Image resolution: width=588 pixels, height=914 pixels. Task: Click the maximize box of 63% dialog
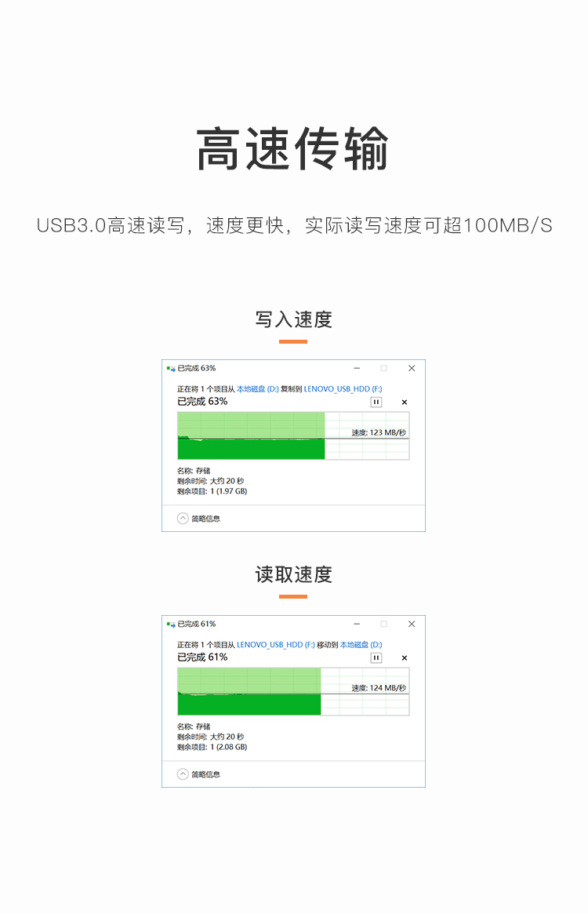[384, 368]
